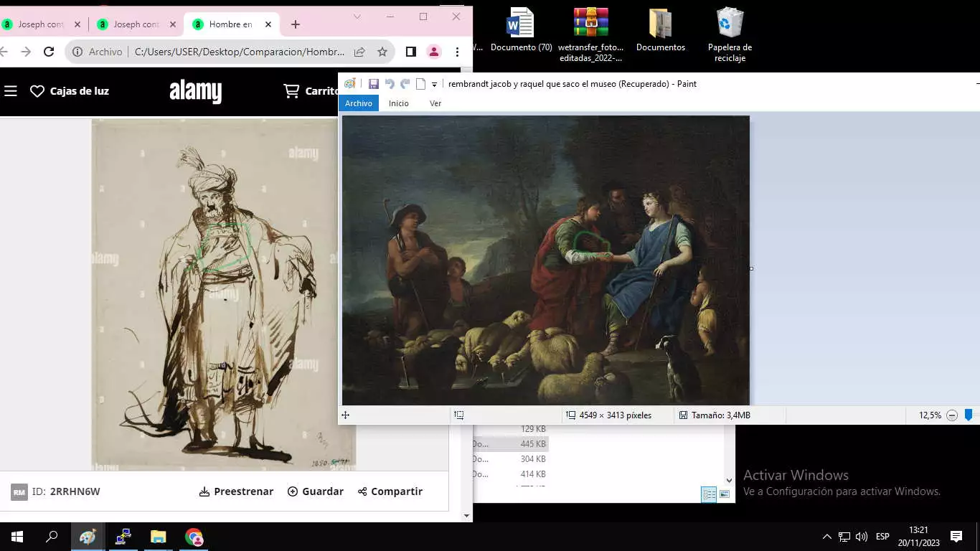Click the Chrome page vertical scrollbar down arrow

click(x=467, y=515)
